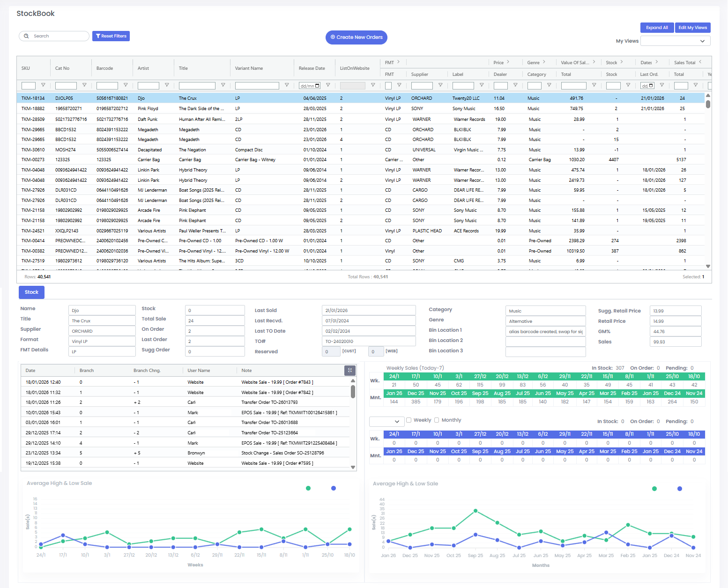Select the Stock tab
The height and width of the screenshot is (588, 728).
(x=31, y=292)
